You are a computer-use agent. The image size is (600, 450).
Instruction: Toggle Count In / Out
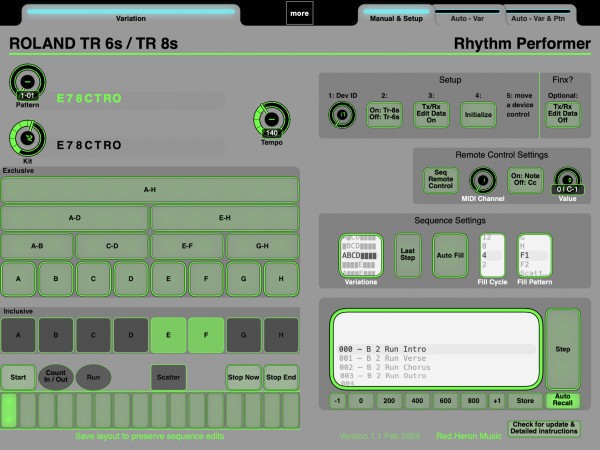(x=56, y=377)
